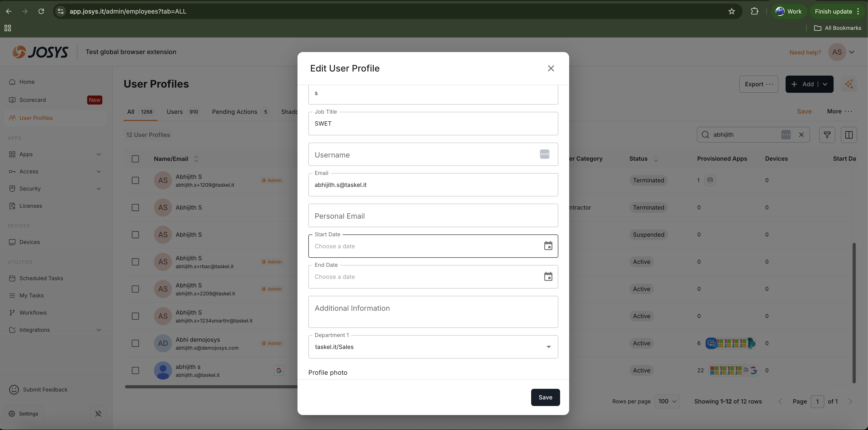Click the unpin sidebar icon
This screenshot has height=430, width=868.
click(98, 413)
